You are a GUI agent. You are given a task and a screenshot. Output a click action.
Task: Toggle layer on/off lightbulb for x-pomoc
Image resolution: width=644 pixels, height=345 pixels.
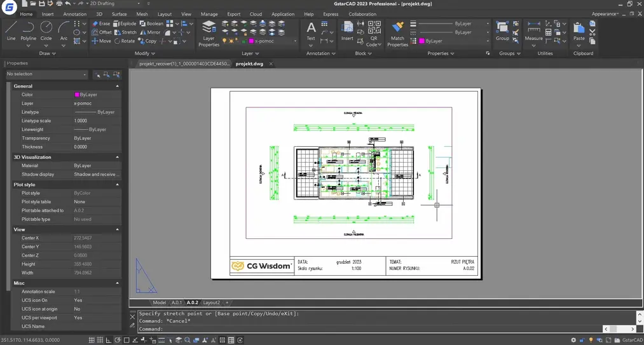tap(224, 41)
